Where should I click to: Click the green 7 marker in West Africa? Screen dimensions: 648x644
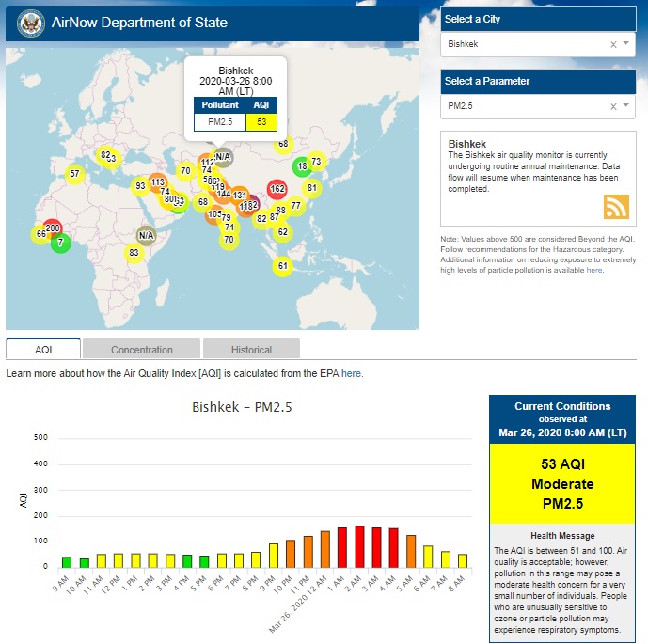coord(61,243)
